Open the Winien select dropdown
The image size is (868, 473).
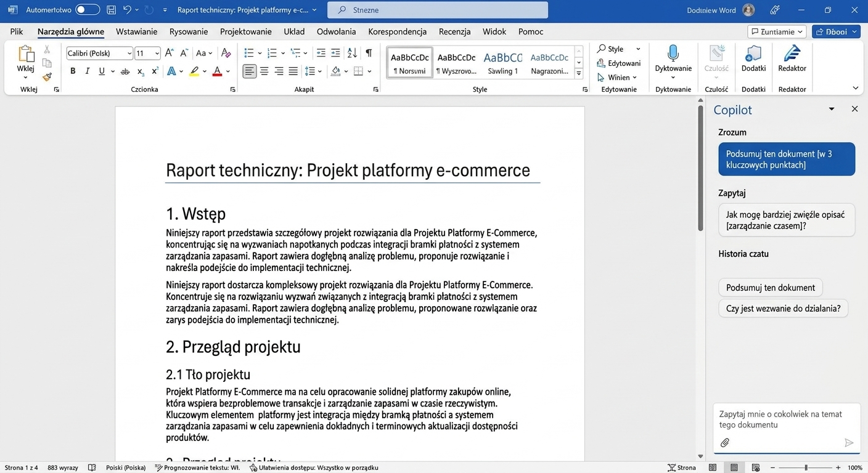617,78
